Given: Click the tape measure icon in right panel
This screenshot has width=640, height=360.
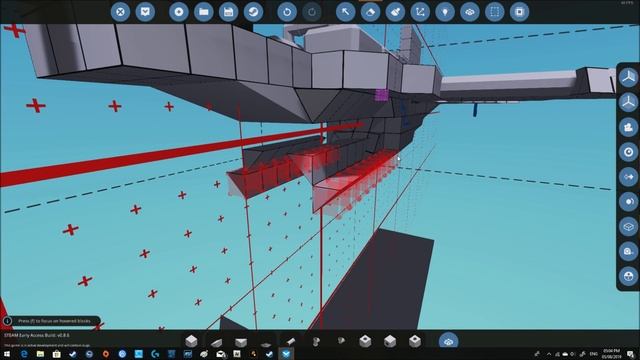Looking at the screenshot, I should [629, 251].
